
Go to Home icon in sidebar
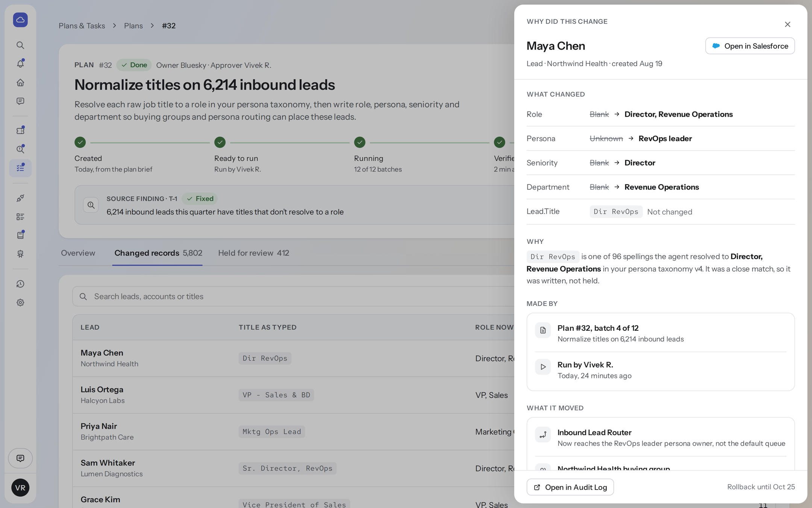click(x=20, y=82)
